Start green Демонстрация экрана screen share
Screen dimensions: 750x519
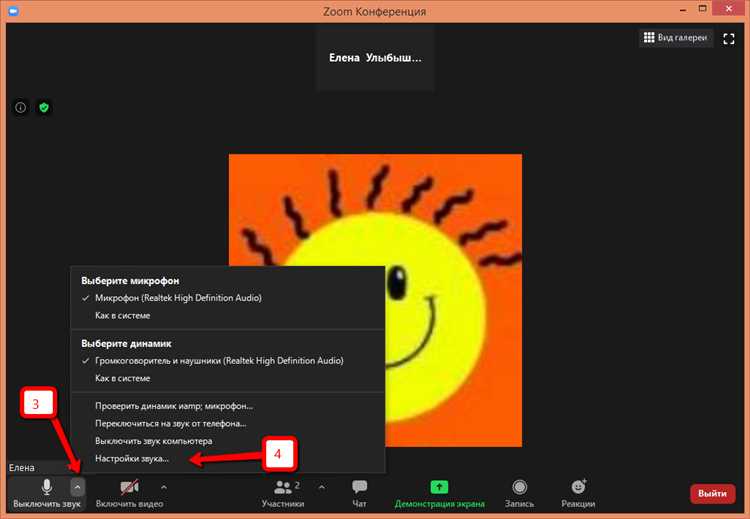pyautogui.click(x=439, y=494)
